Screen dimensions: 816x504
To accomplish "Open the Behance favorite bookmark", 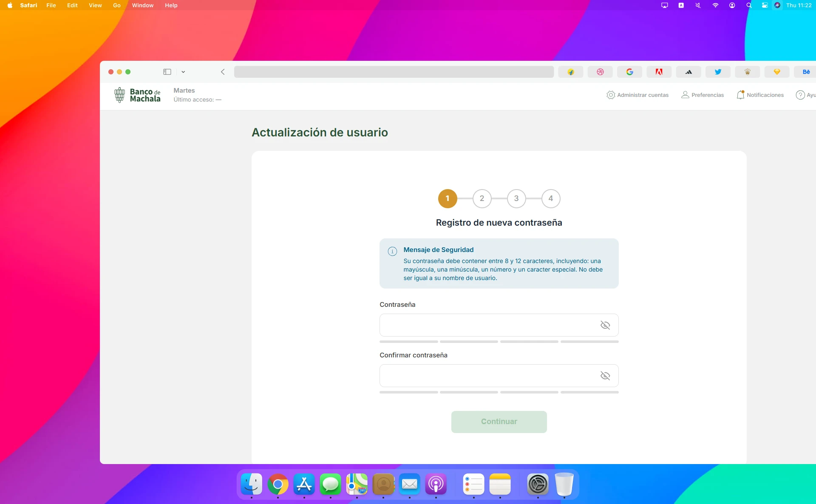I will pos(805,72).
